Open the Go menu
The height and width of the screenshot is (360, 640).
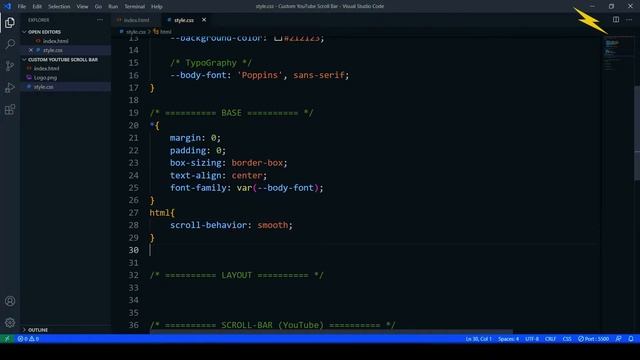click(x=98, y=7)
